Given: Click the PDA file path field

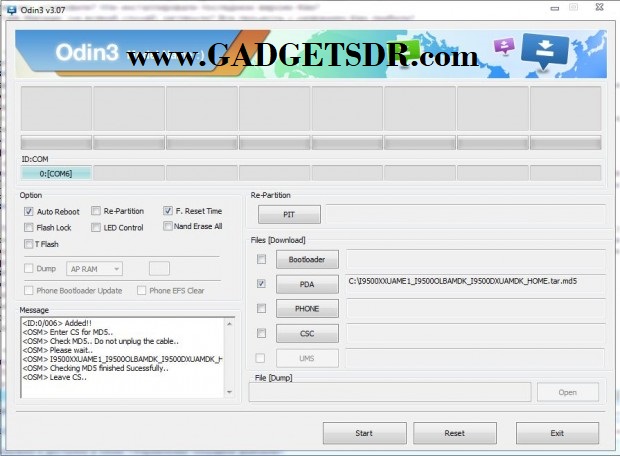Looking at the screenshot, I should click(x=476, y=284).
